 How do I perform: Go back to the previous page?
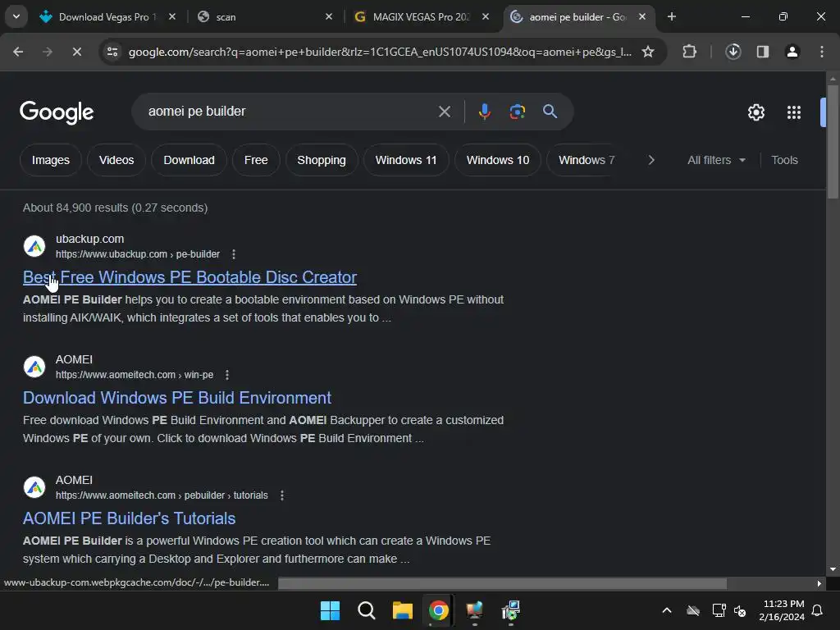click(18, 52)
